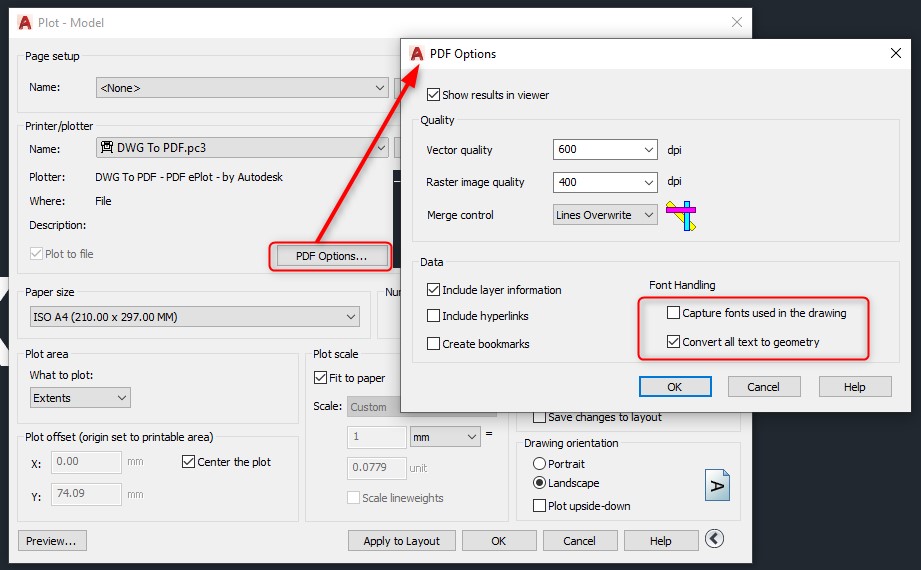This screenshot has height=570, width=921.
Task: Open the Page setup Name dropdown
Action: (242, 88)
